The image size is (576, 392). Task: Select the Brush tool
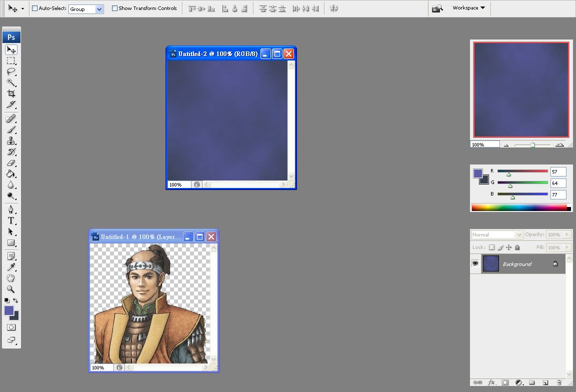pos(11,129)
